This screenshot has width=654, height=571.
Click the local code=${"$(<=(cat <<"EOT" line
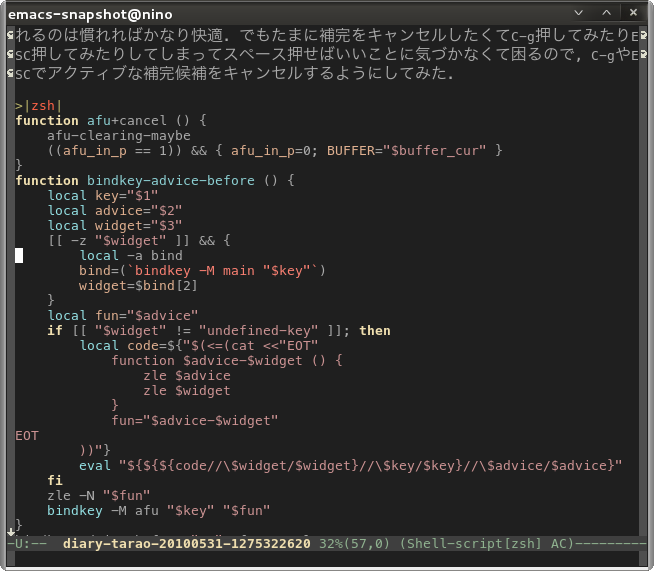tap(199, 346)
